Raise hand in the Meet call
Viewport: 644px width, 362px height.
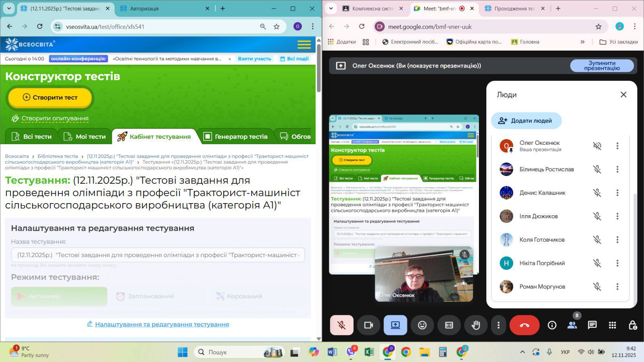[475, 325]
